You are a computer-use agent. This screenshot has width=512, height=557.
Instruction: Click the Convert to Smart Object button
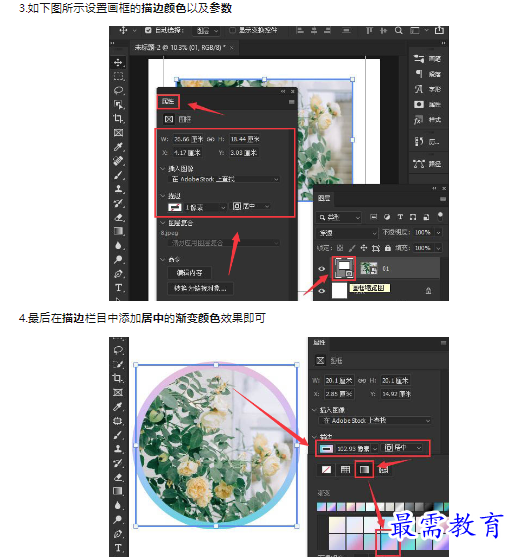tap(200, 288)
